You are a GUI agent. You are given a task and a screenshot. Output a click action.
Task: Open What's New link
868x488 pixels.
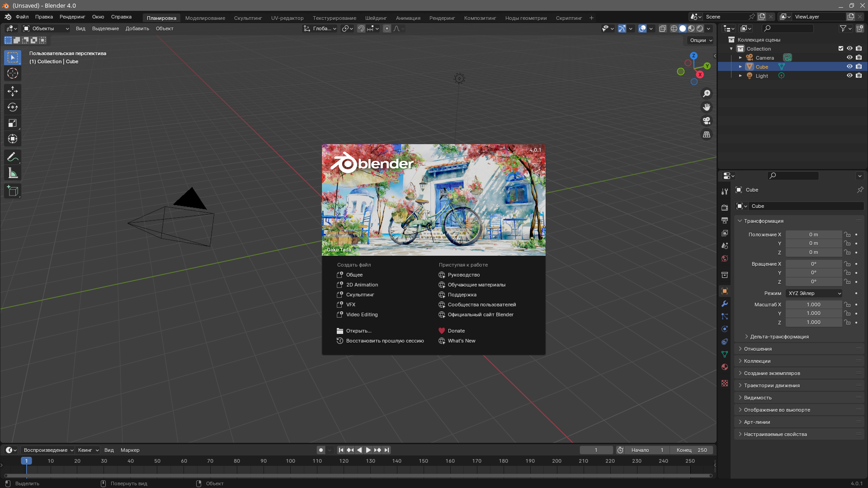[x=457, y=341]
